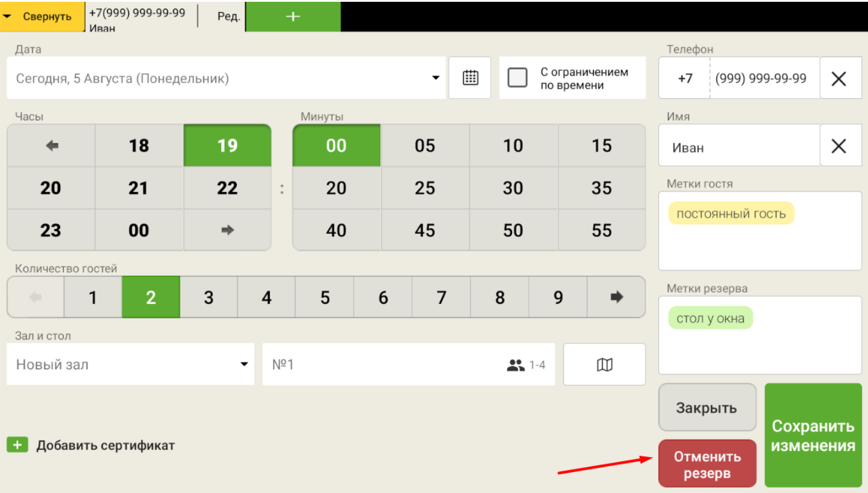Screen dimensions: 868x493
Task: Collapse the panel with Свернуть
Action: [x=42, y=16]
